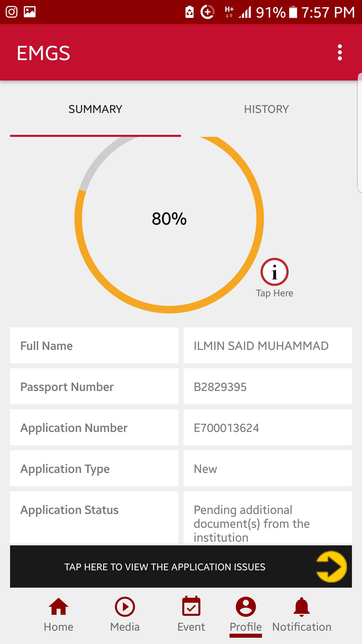This screenshot has width=362, height=644.
Task: Tap the gallery image status icon
Action: (x=30, y=12)
